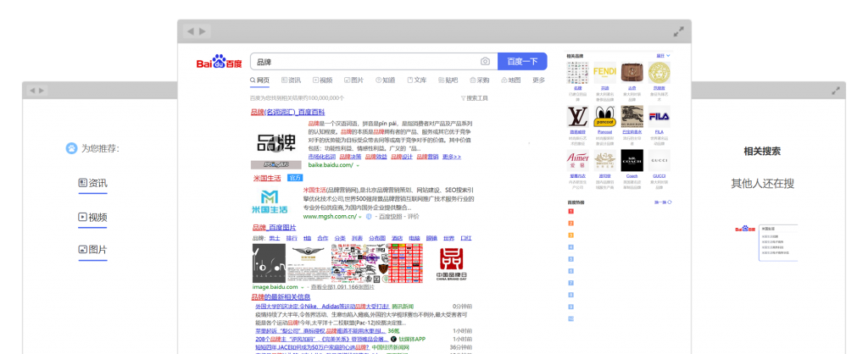
Task: Open the 文库 tab
Action: [417, 80]
